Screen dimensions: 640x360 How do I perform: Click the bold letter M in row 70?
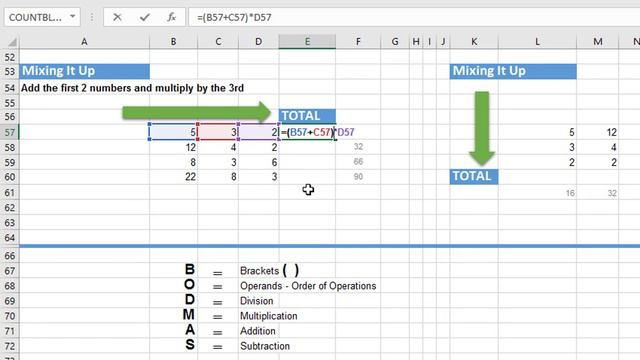pos(189,315)
